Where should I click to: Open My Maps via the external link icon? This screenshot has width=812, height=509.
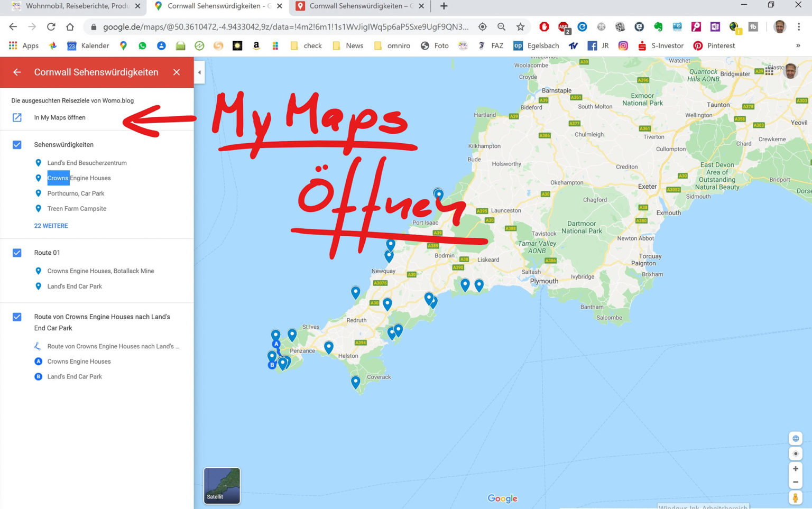click(x=16, y=117)
